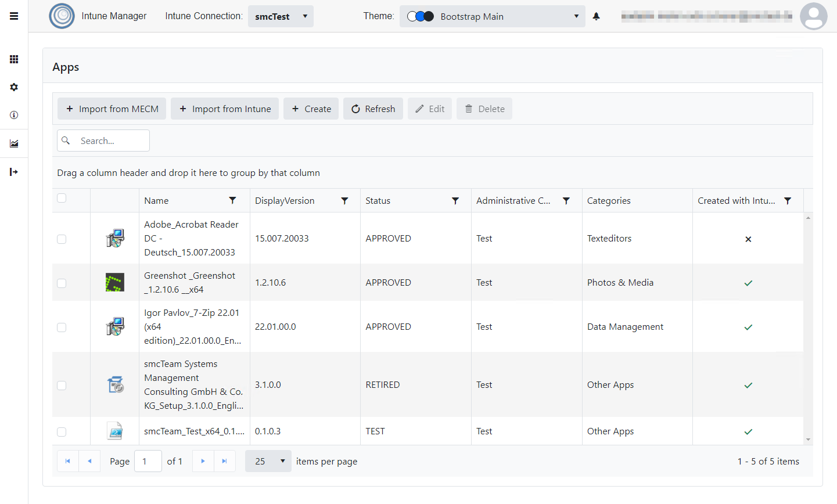This screenshot has height=504, width=837.
Task: Click the smcTeam Systems Management app icon
Action: click(115, 384)
